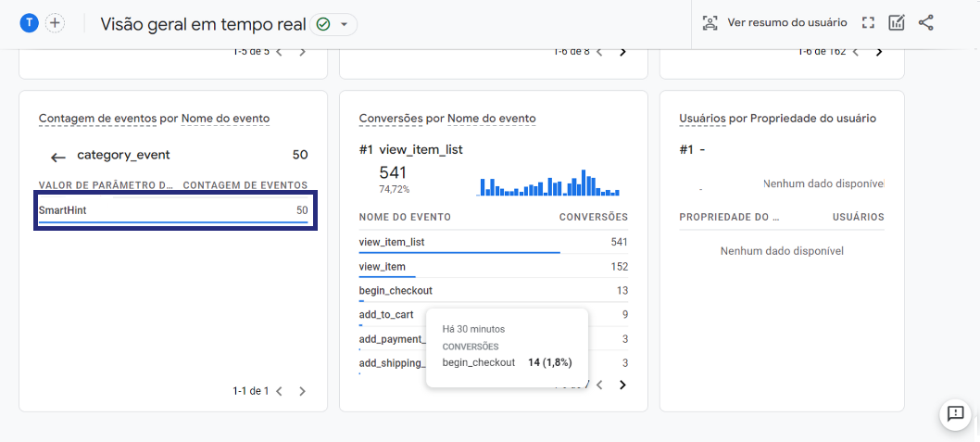Select the view_item conversion row

pyautogui.click(x=493, y=267)
